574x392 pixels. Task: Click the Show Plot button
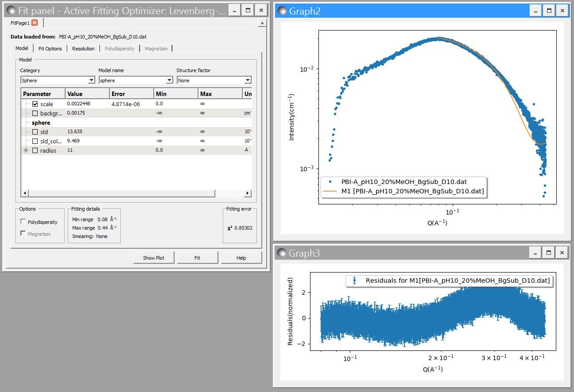coord(154,258)
